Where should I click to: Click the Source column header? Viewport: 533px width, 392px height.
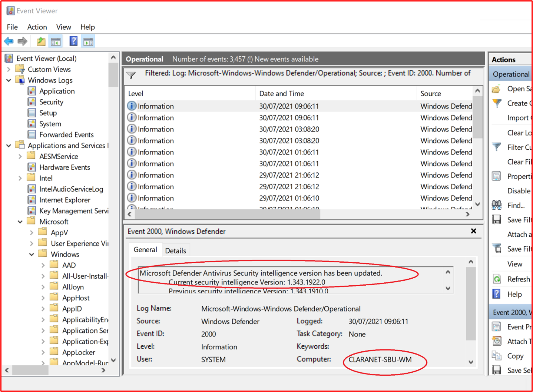[x=444, y=93]
